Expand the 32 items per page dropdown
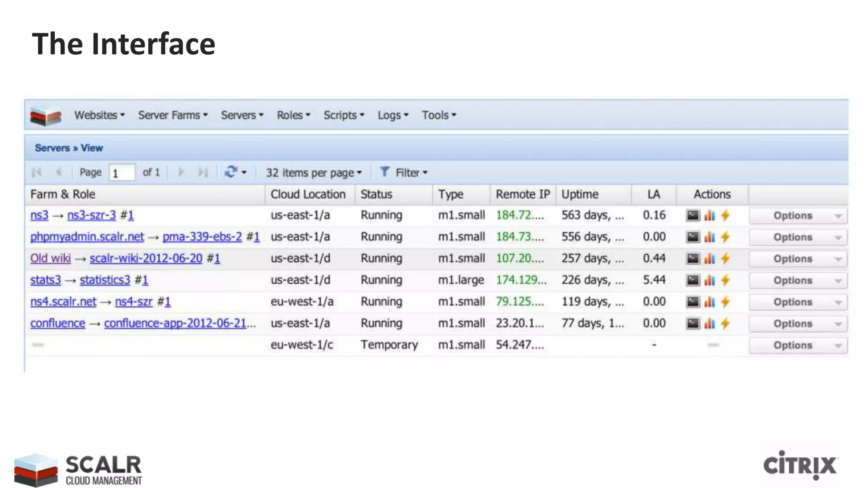Viewport: 868px width, 488px height. pos(314,173)
